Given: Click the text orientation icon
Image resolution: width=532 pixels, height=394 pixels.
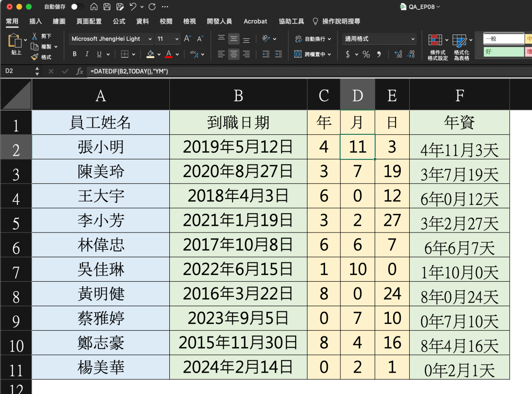Looking at the screenshot, I should (266, 39).
